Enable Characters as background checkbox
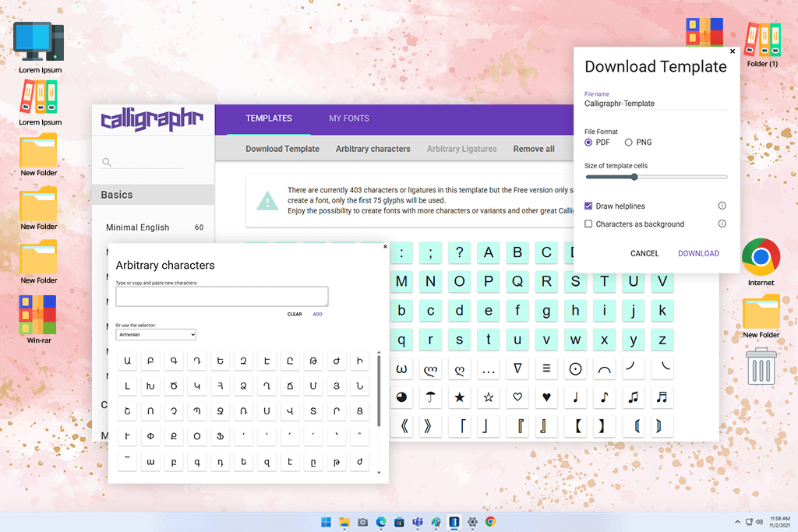The width and height of the screenshot is (798, 532). (588, 224)
